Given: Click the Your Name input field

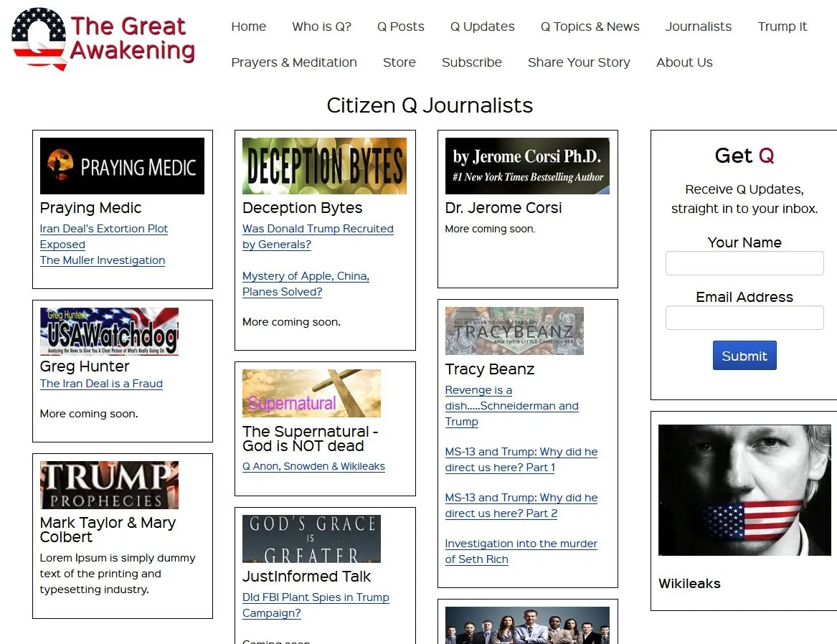Looking at the screenshot, I should [x=744, y=263].
